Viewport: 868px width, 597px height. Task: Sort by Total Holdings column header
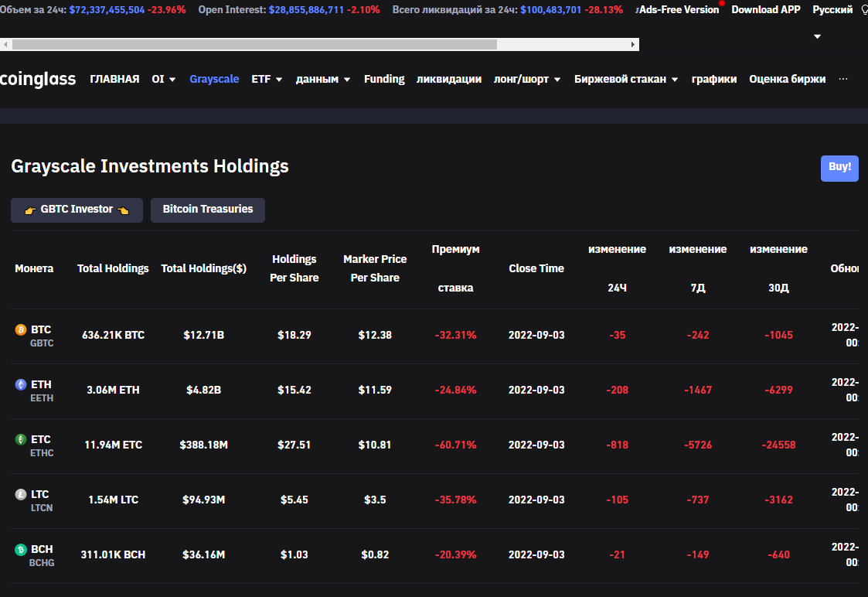tap(113, 268)
